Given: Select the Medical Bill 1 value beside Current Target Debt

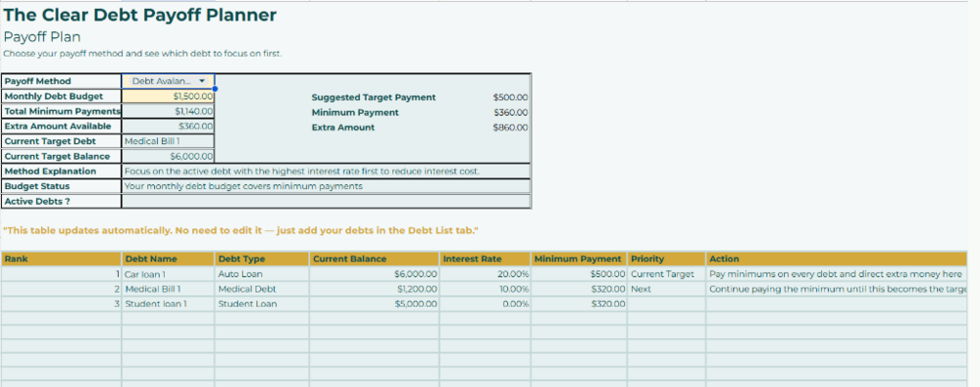Looking at the screenshot, I should (168, 141).
